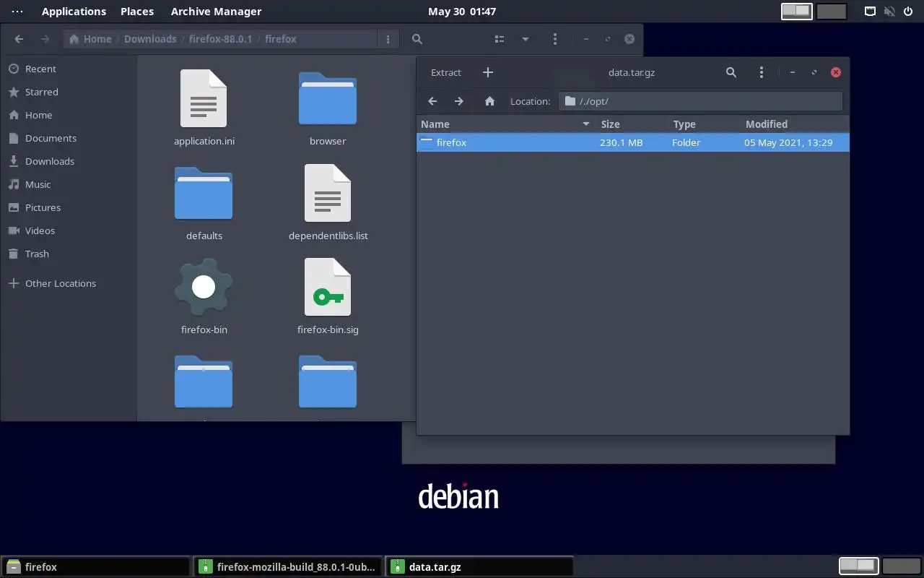The image size is (924, 578).
Task: Open Starred in the sidebar
Action: [69, 92]
